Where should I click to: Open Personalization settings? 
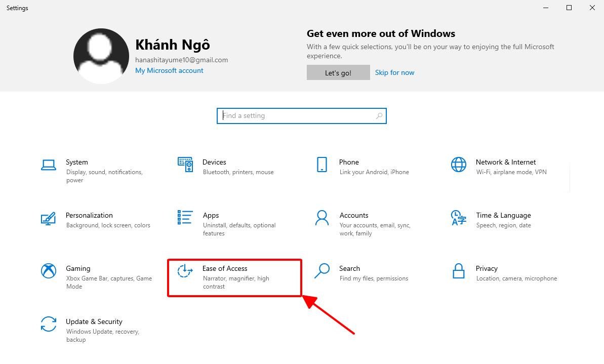click(x=90, y=220)
